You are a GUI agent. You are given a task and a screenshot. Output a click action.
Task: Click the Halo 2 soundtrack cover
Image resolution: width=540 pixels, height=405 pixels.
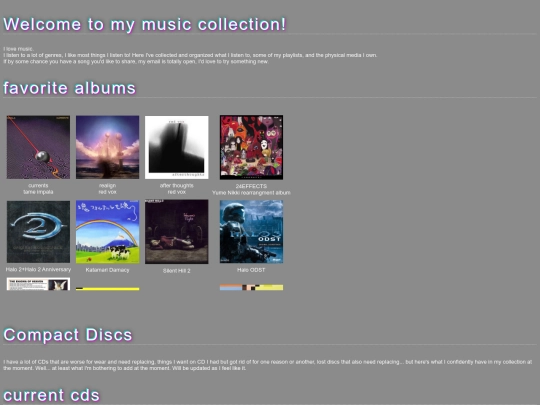38,232
